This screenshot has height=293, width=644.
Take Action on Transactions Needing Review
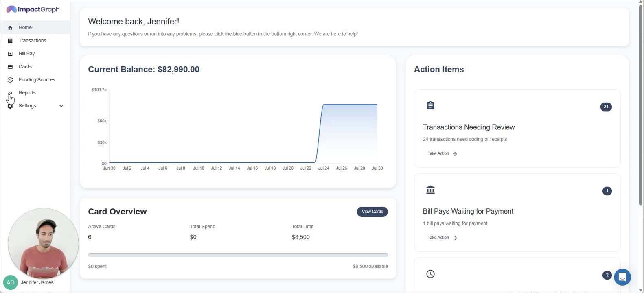[442, 154]
